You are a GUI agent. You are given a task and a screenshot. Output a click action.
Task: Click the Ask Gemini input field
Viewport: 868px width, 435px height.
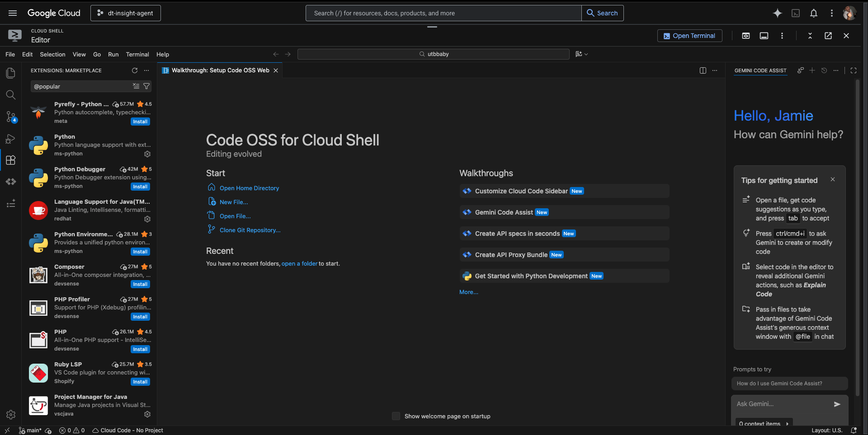[x=782, y=404]
